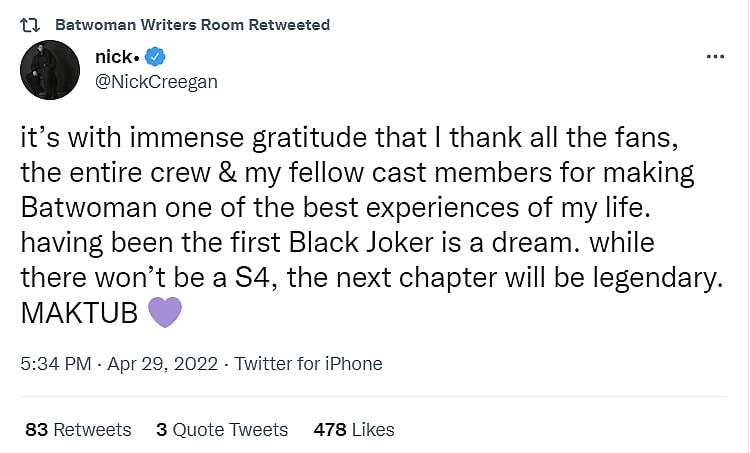Screen dimensions: 750x453
Task: Open nick's profile picture
Action: pyautogui.click(x=44, y=68)
